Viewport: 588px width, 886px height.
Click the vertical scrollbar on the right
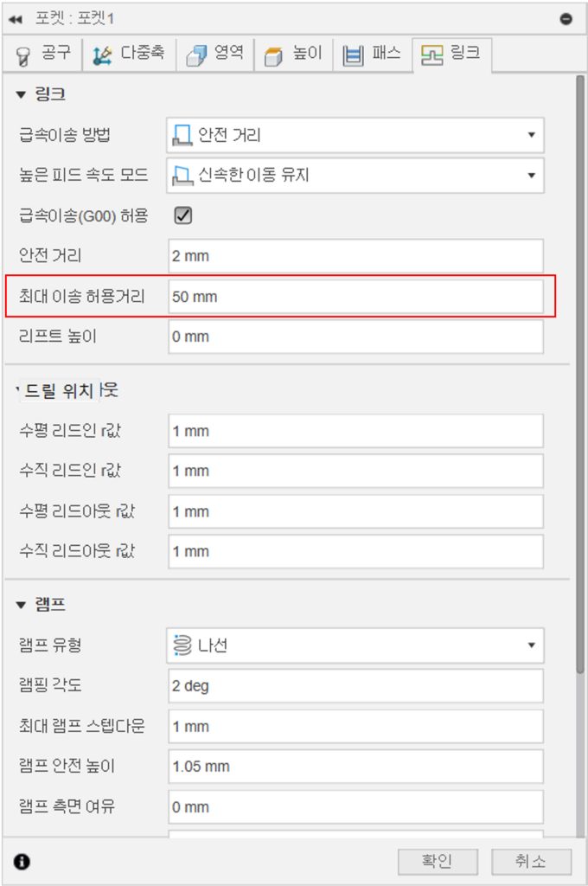tap(580, 374)
